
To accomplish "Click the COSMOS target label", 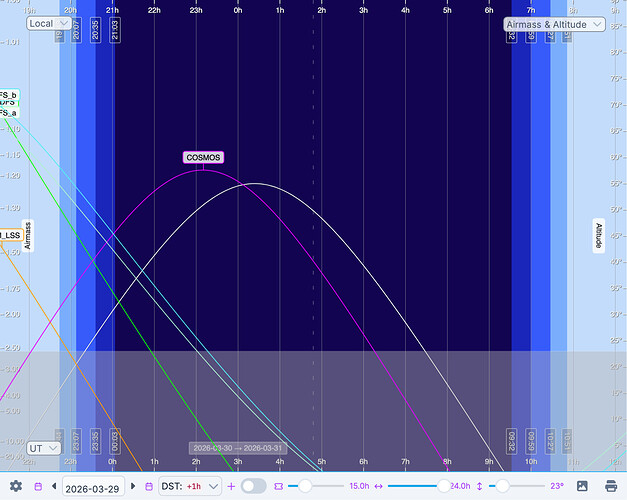I will 203,157.
